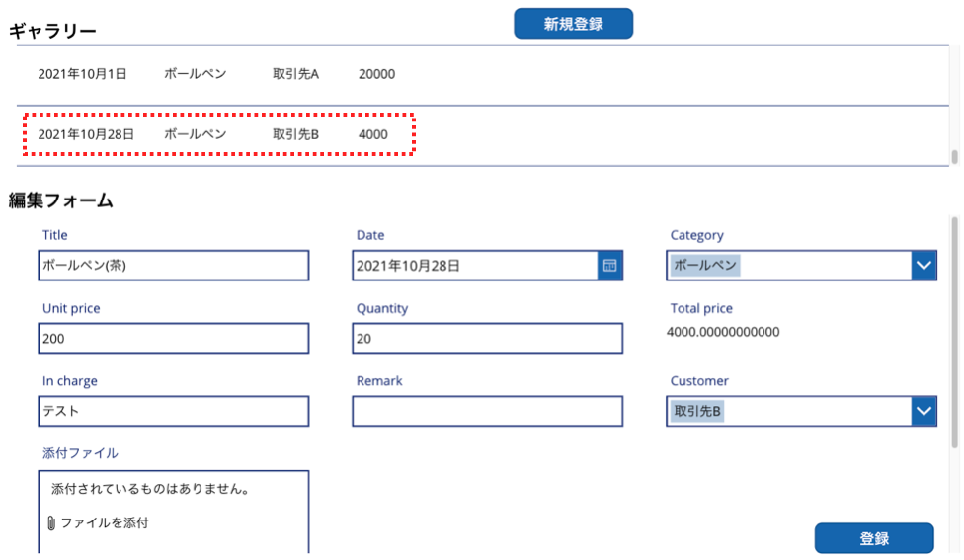Click the 4000 value in gallery
Viewport: 964px width, 560px height.
[373, 134]
